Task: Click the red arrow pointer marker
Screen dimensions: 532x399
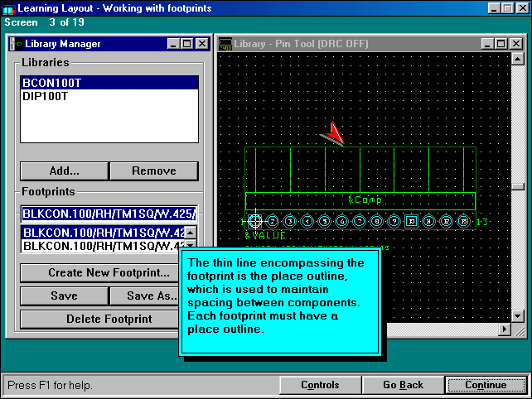Action: point(331,132)
